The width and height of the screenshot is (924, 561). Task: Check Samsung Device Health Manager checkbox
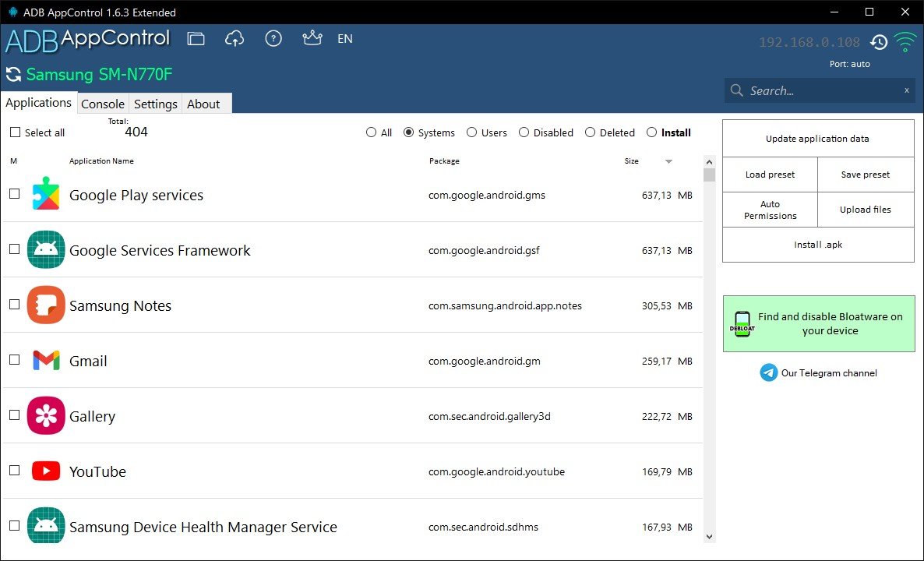[15, 526]
